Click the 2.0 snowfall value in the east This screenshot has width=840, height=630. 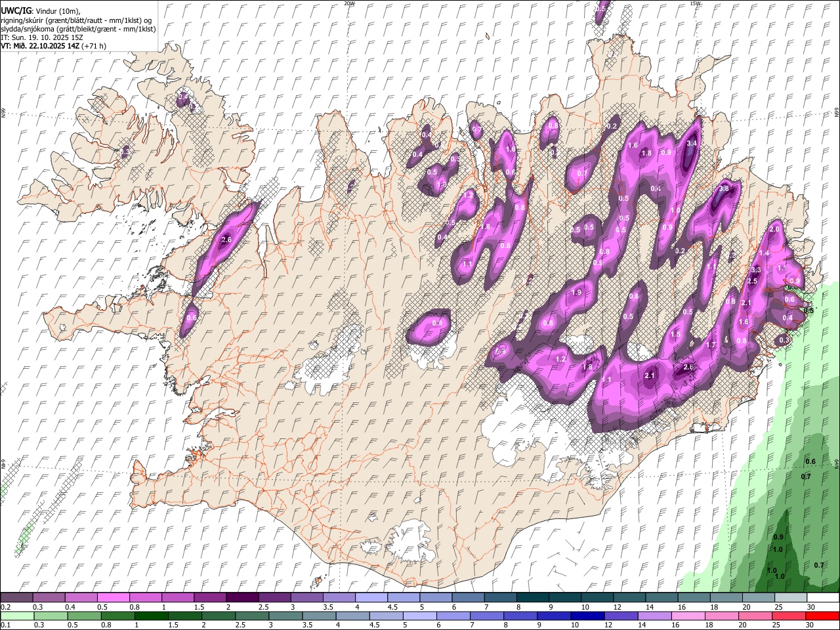(x=774, y=229)
